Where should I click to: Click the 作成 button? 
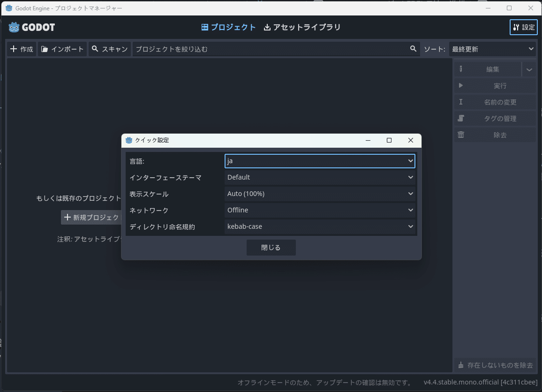(22, 49)
